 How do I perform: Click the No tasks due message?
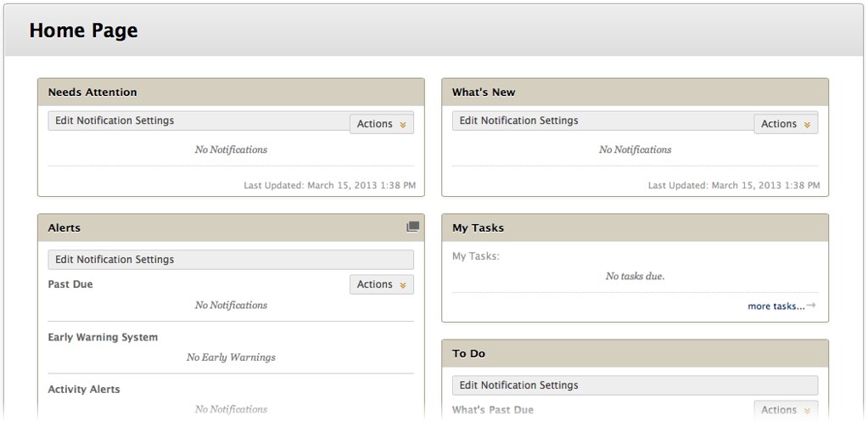[635, 276]
